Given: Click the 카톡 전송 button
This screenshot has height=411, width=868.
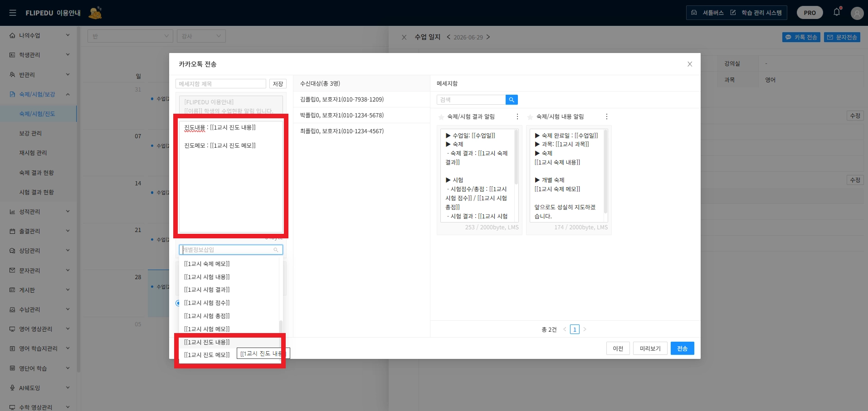Looking at the screenshot, I should point(801,37).
